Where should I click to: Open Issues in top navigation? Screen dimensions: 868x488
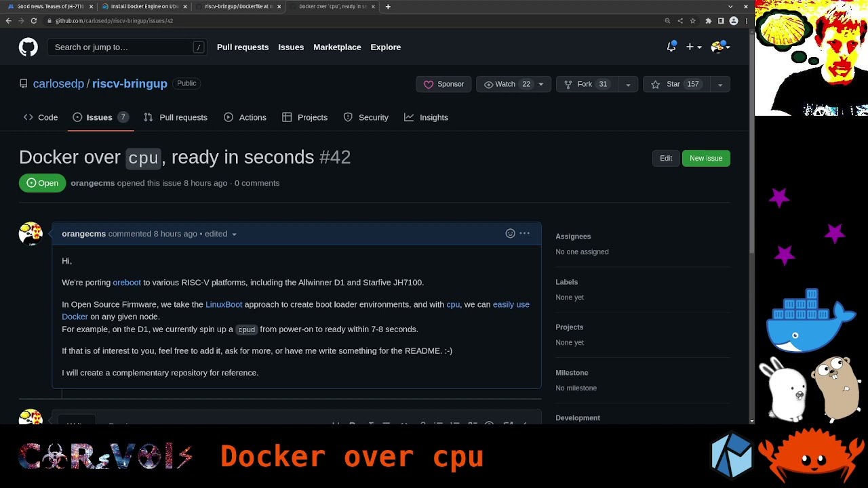pos(291,47)
